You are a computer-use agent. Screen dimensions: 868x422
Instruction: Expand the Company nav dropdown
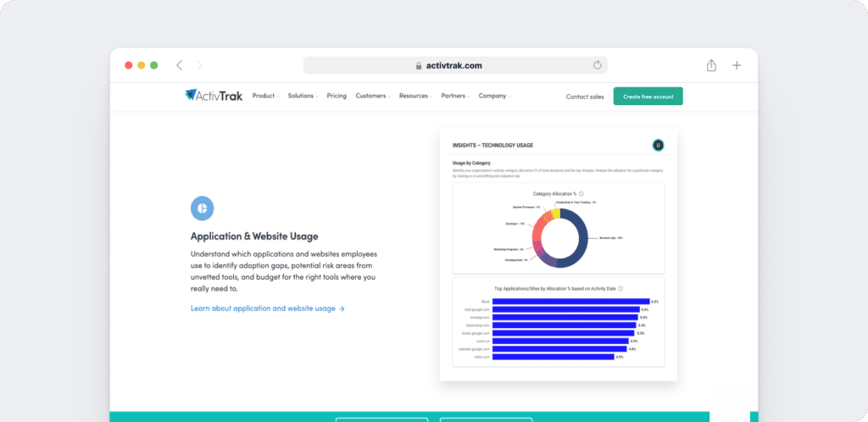(x=495, y=96)
